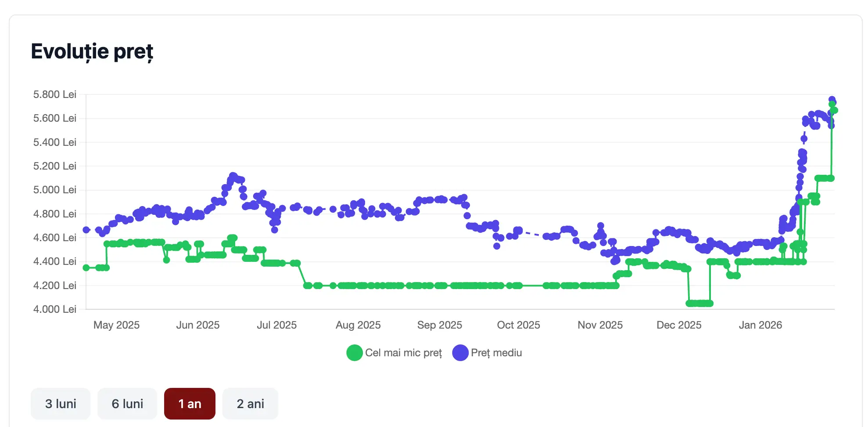
Task: Click the purple legend circle
Action: pos(460,353)
